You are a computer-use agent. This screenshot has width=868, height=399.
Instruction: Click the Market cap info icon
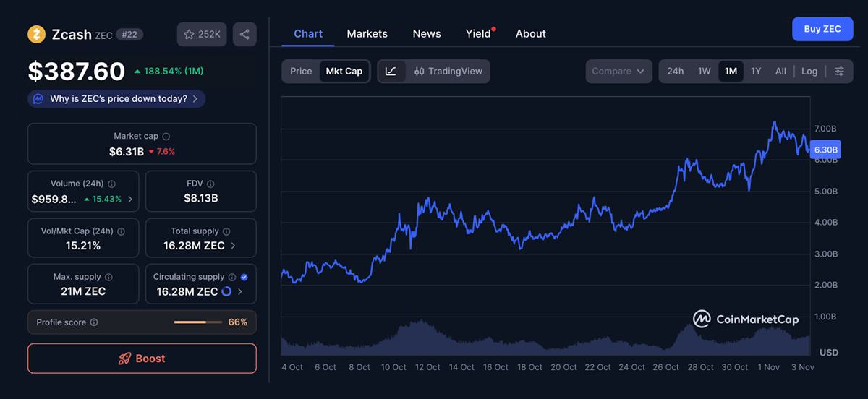tap(166, 137)
